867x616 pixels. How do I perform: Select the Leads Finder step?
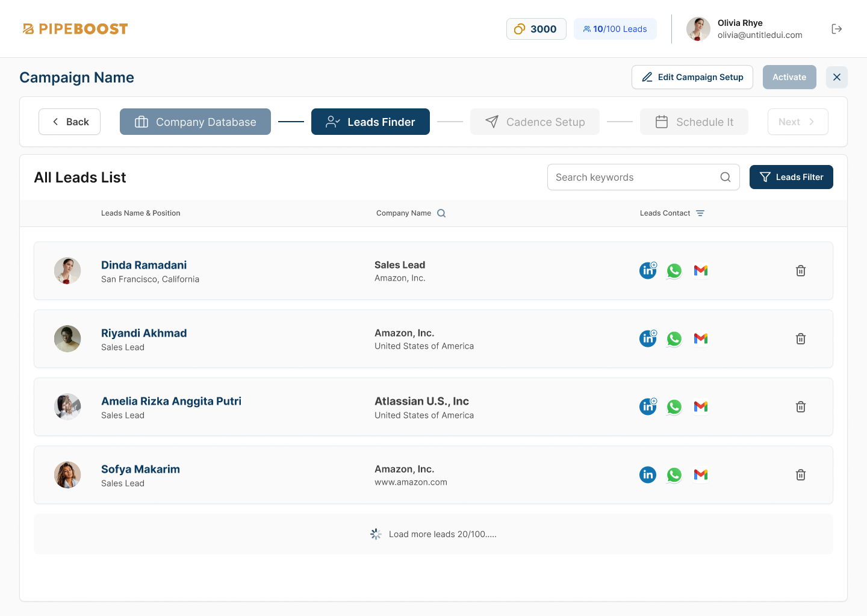click(370, 122)
